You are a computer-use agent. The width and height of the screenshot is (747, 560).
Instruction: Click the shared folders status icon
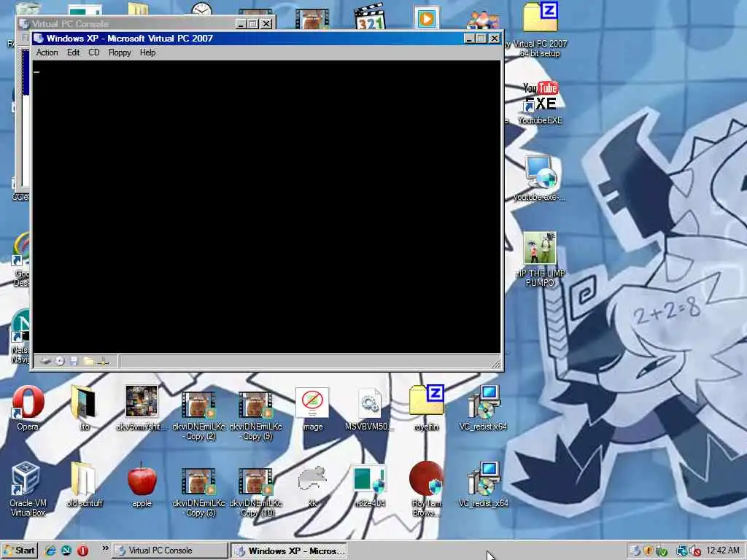point(88,362)
